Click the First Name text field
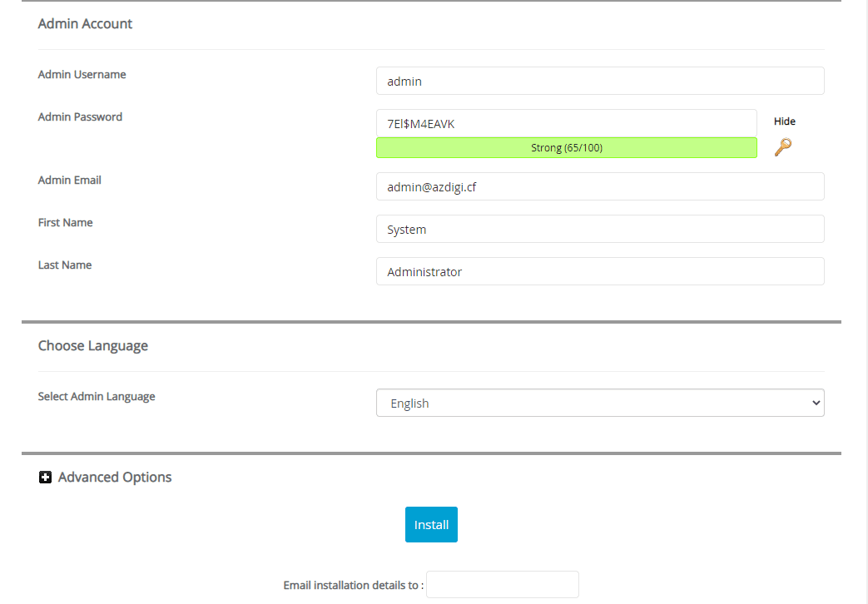Screen dimensions: 868x604 tap(599, 230)
